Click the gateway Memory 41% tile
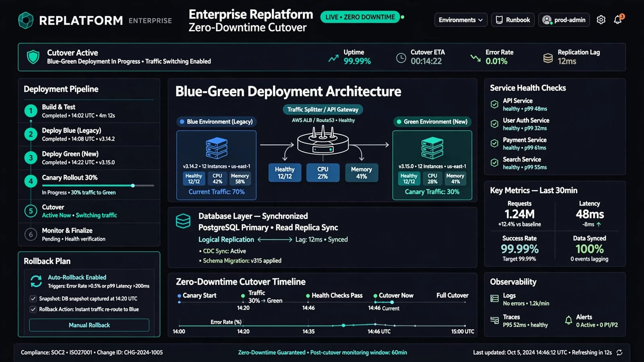 (361, 173)
